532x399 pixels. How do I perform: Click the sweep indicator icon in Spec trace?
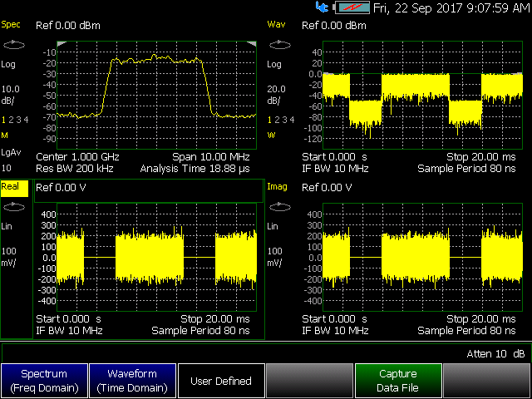pos(14,45)
